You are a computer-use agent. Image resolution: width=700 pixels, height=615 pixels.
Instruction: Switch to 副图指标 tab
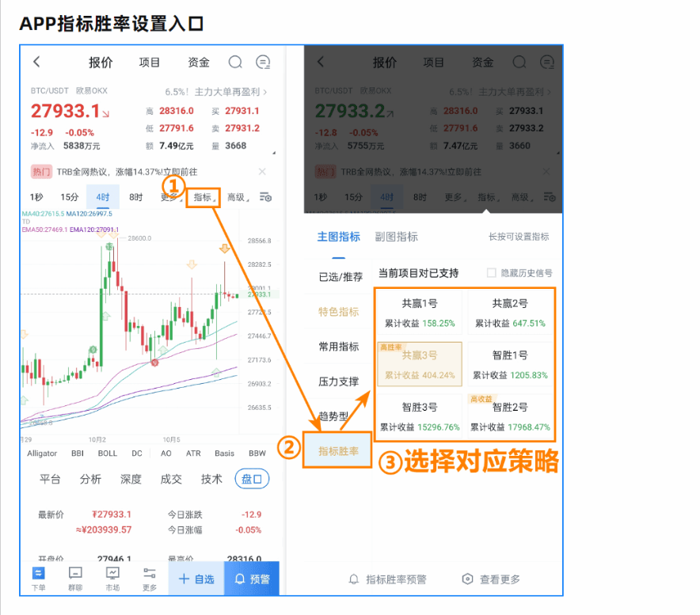point(396,237)
